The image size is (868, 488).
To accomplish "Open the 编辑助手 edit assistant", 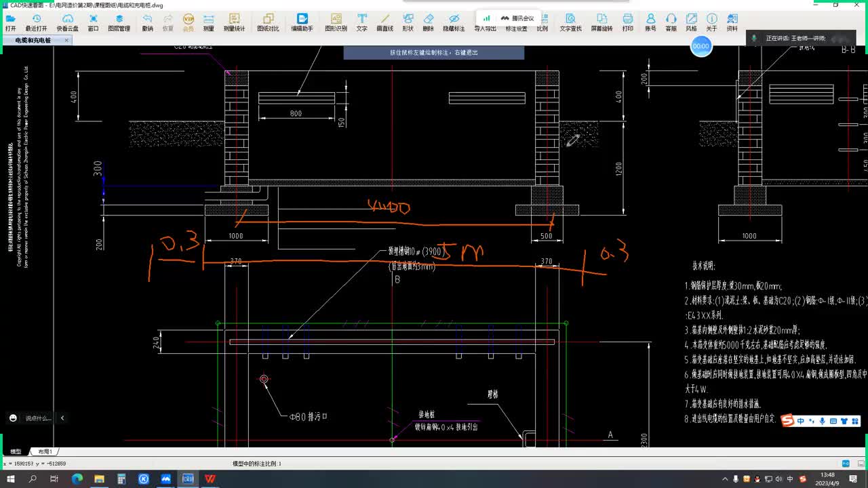I will 302,23.
